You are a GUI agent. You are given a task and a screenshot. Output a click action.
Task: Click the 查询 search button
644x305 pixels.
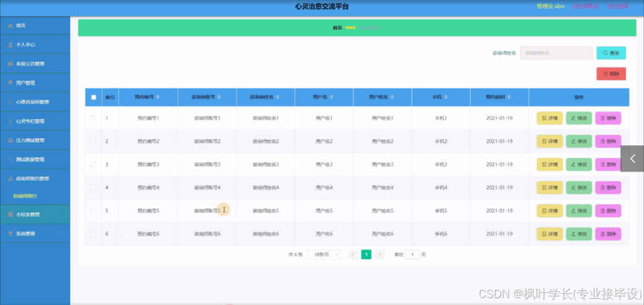[611, 53]
